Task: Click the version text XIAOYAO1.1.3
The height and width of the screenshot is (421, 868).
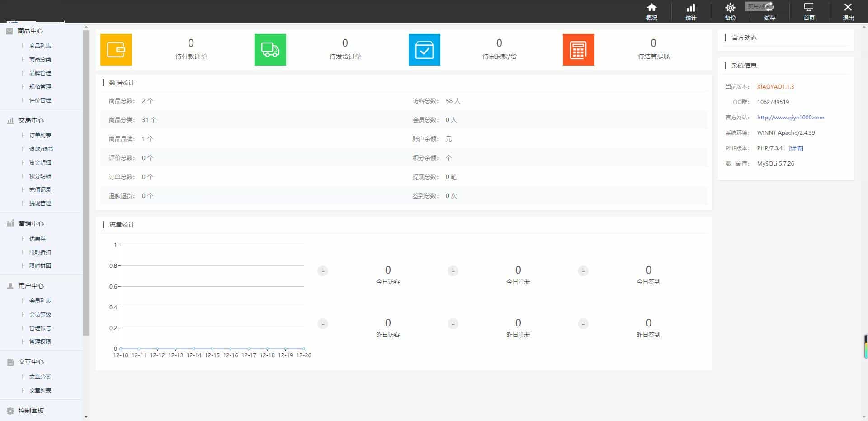Action: pyautogui.click(x=775, y=86)
